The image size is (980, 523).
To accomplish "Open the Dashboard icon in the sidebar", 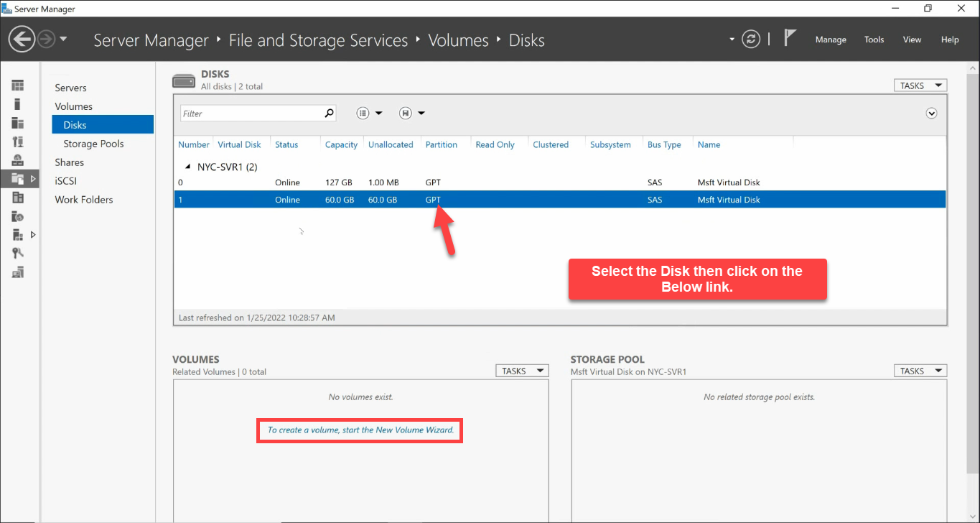I will [18, 85].
